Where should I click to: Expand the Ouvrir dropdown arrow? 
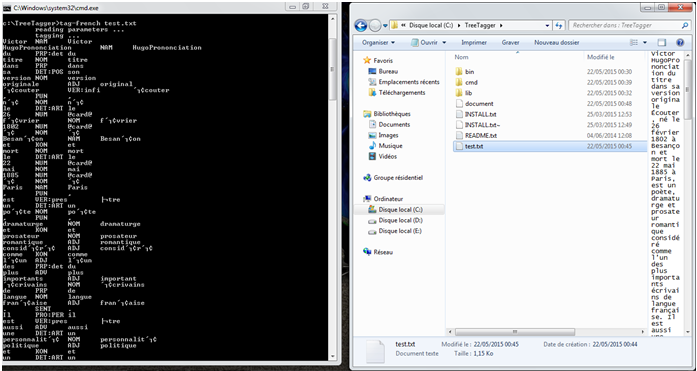[x=444, y=43]
